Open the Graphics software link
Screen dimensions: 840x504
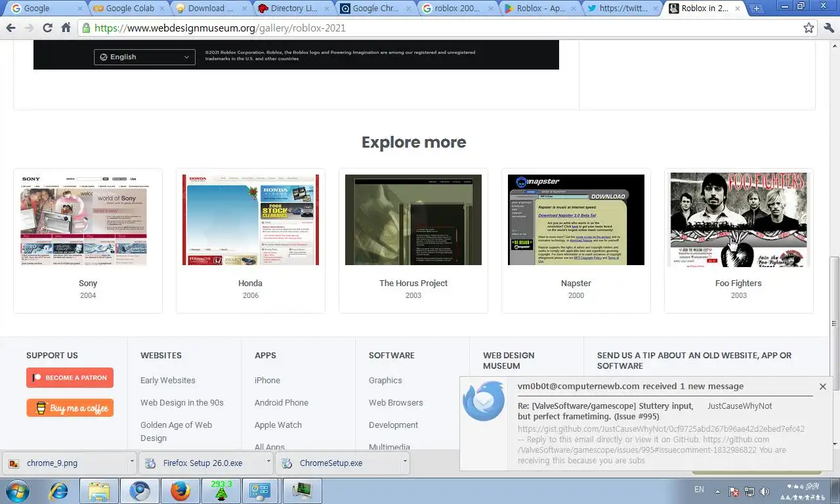point(385,380)
